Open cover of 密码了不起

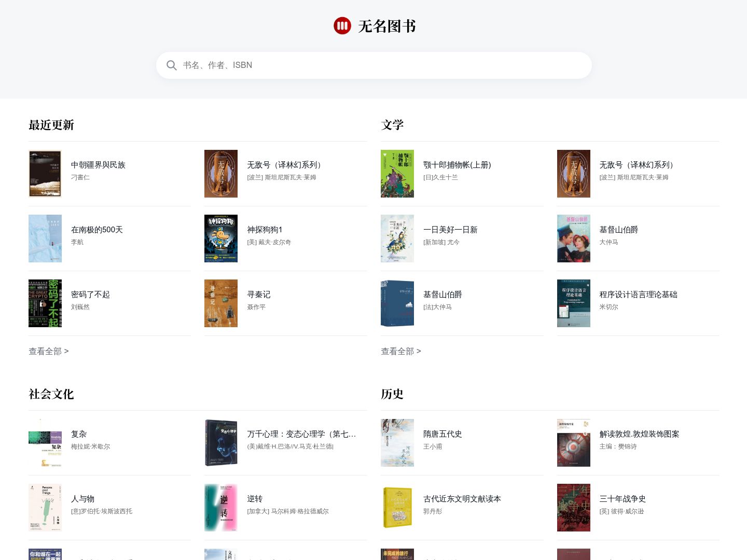45,303
